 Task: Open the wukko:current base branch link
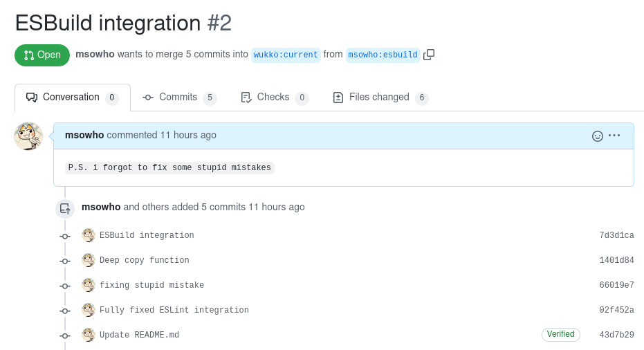pos(286,55)
